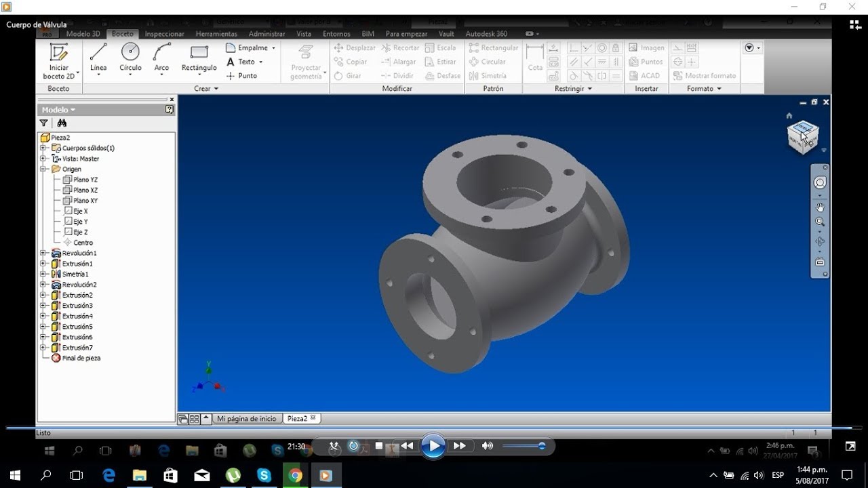The image size is (868, 488).
Task: Choose the Punto tool in Crear panel
Action: pyautogui.click(x=242, y=76)
